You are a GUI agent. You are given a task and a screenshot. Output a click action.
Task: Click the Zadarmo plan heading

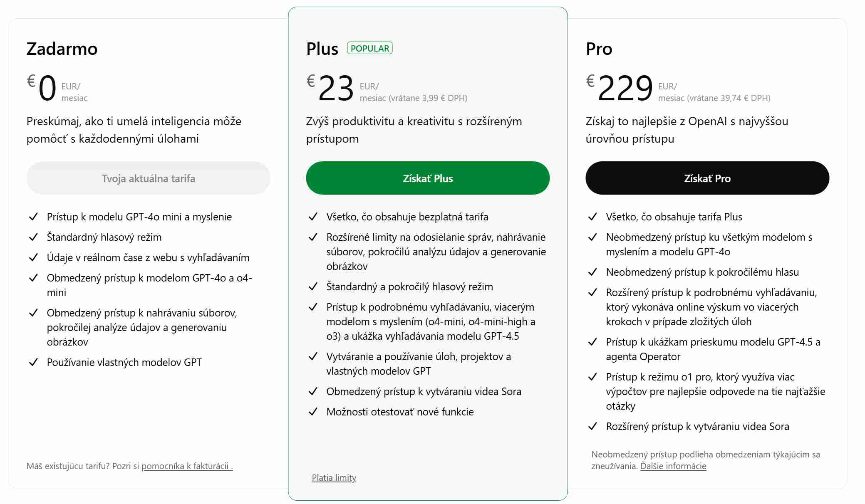tap(62, 49)
